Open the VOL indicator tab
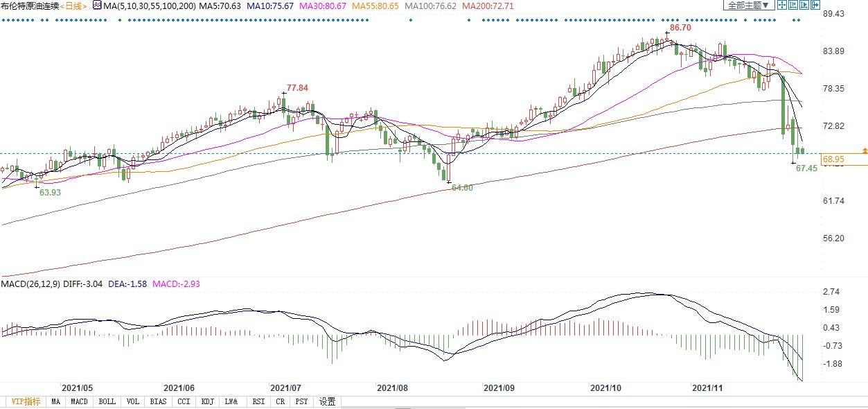 click(x=133, y=401)
